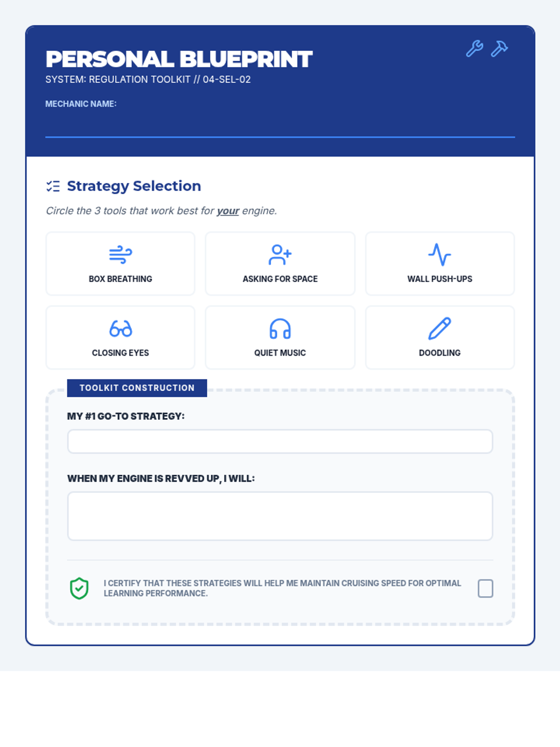Choose the Asking for Space person icon
Screen dimensions: 560x747
click(x=280, y=255)
